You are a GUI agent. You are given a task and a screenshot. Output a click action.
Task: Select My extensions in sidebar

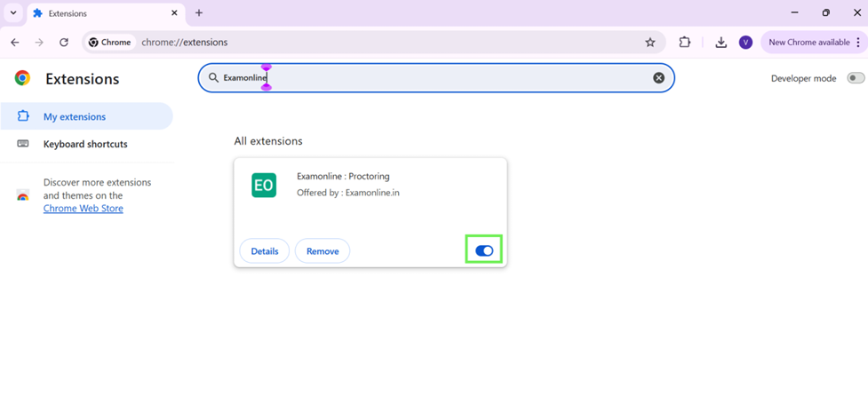[87, 116]
